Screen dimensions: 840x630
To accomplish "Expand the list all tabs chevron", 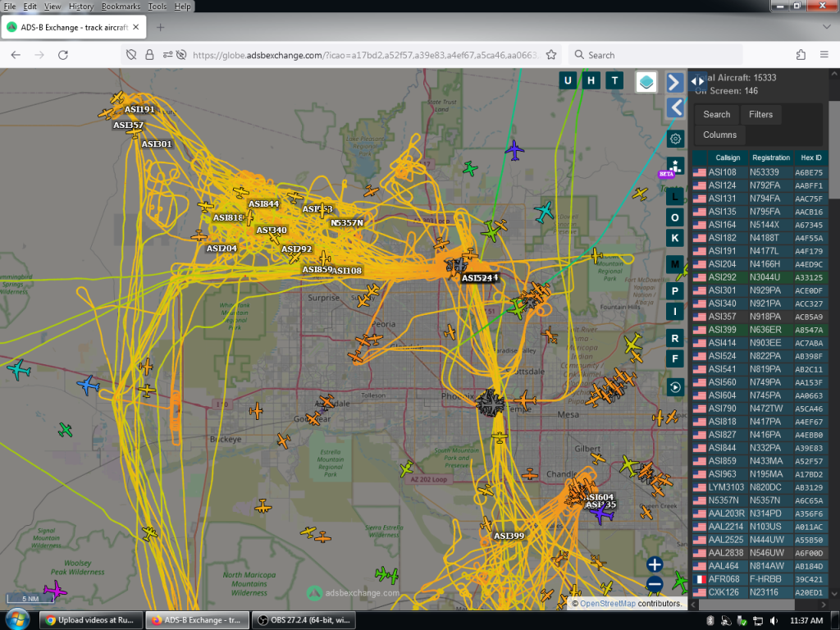I will coord(827,26).
